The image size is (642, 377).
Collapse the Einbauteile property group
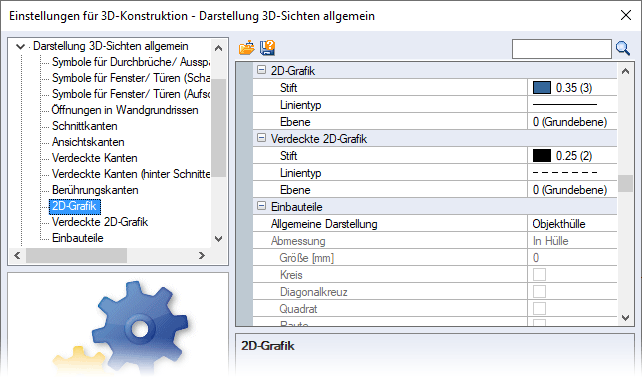pyautogui.click(x=261, y=206)
